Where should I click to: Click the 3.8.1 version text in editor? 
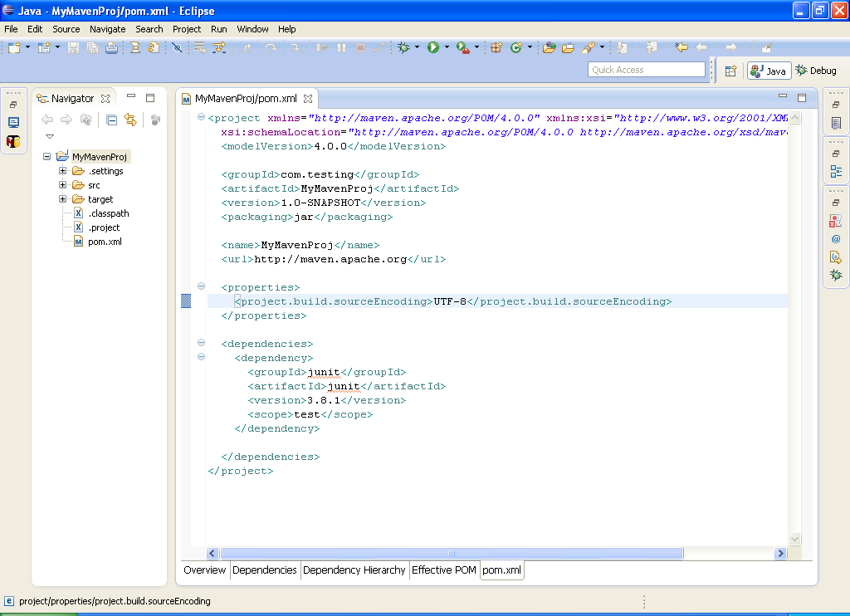(x=324, y=400)
